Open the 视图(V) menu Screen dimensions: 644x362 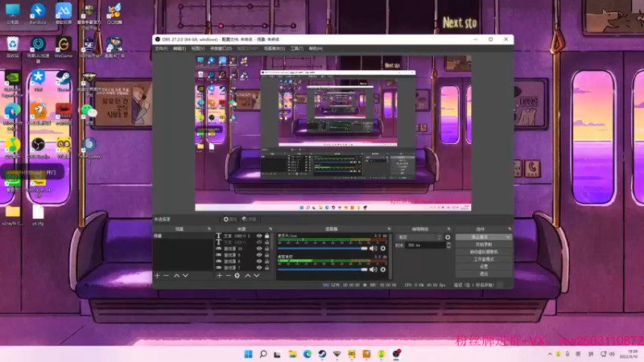click(x=197, y=48)
